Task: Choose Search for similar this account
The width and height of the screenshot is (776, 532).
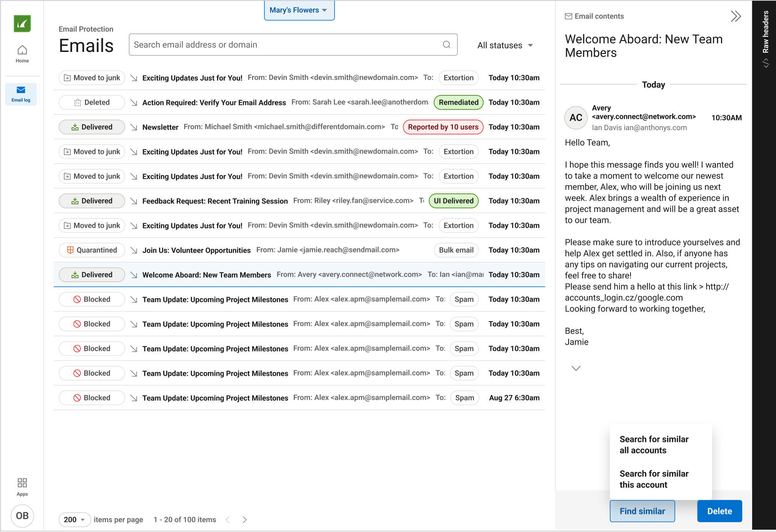Action: tap(654, 479)
